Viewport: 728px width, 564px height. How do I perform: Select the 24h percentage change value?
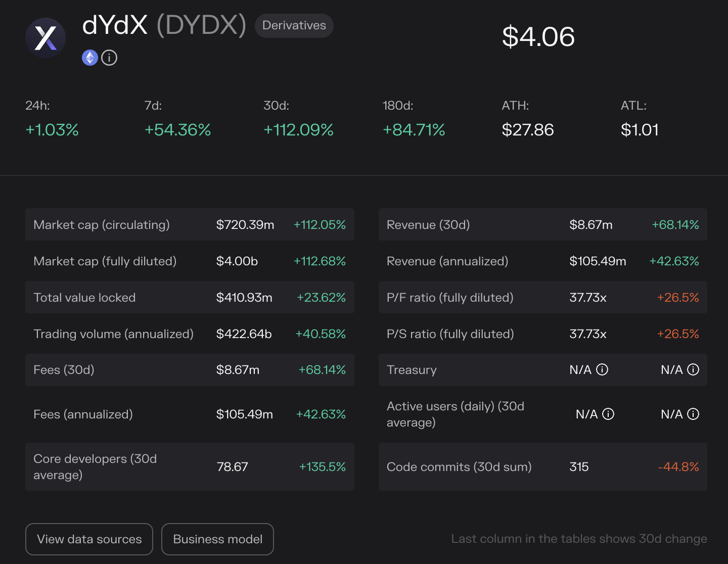(52, 130)
